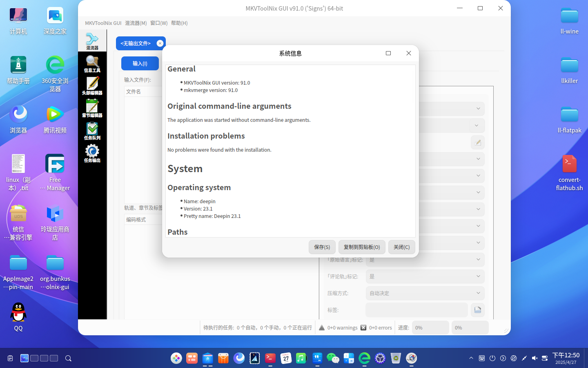
Task: Open the 「评论轨」标记 dropdown
Action: (425, 276)
